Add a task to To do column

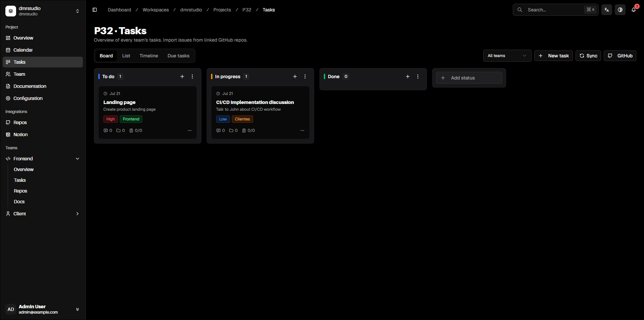pyautogui.click(x=182, y=76)
